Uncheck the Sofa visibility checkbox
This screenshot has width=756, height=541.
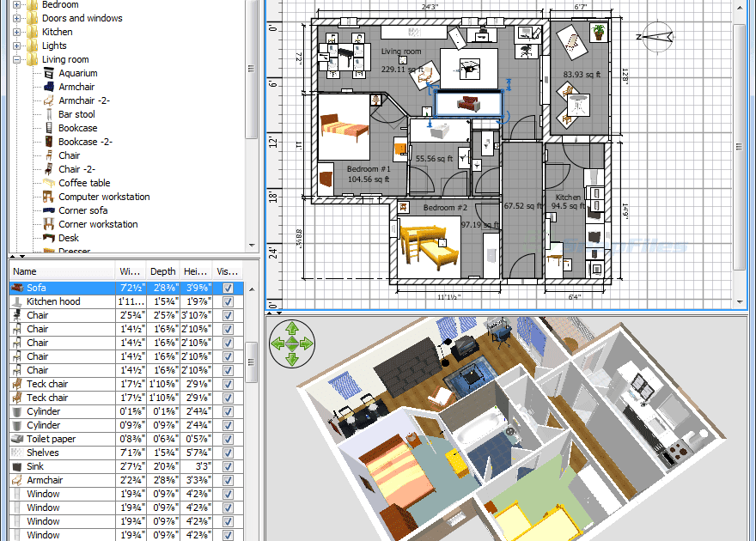[x=228, y=288]
